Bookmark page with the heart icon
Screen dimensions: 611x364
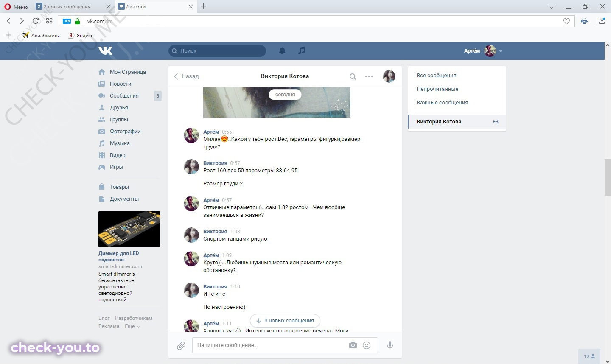566,21
